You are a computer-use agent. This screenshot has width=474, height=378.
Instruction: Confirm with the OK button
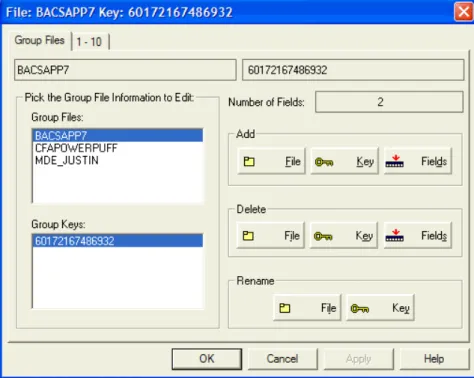(207, 359)
